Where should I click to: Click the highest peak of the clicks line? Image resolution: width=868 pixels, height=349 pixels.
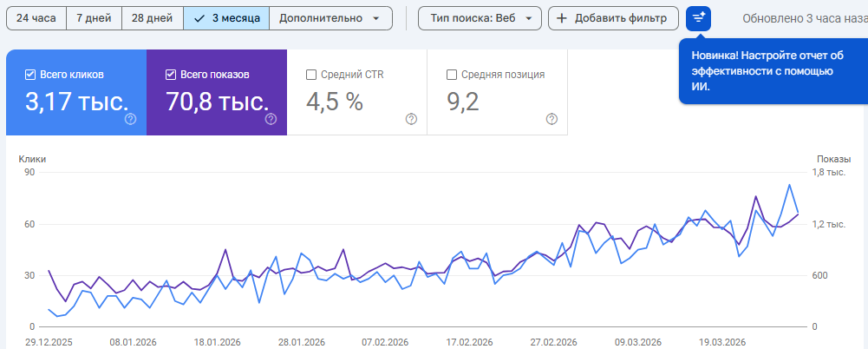pyautogui.click(x=789, y=185)
